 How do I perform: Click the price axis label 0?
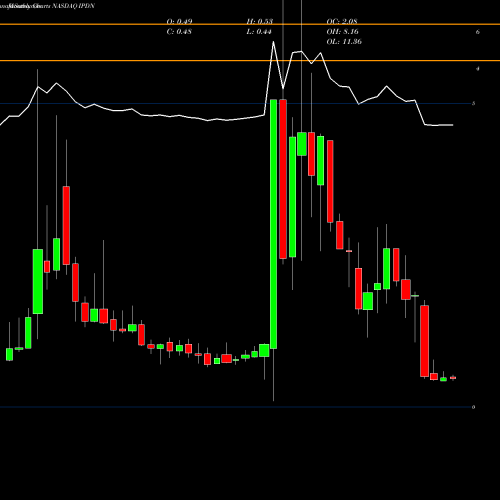474,407
